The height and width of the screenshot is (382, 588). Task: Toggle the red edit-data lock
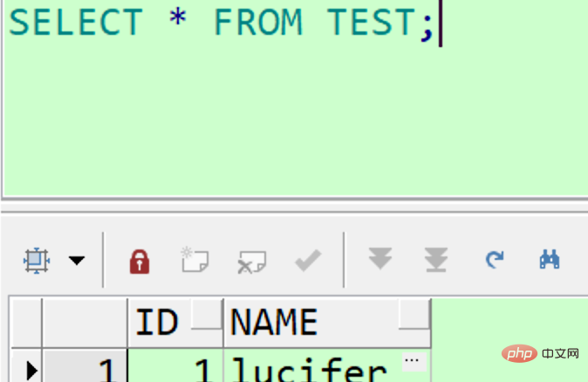point(140,262)
